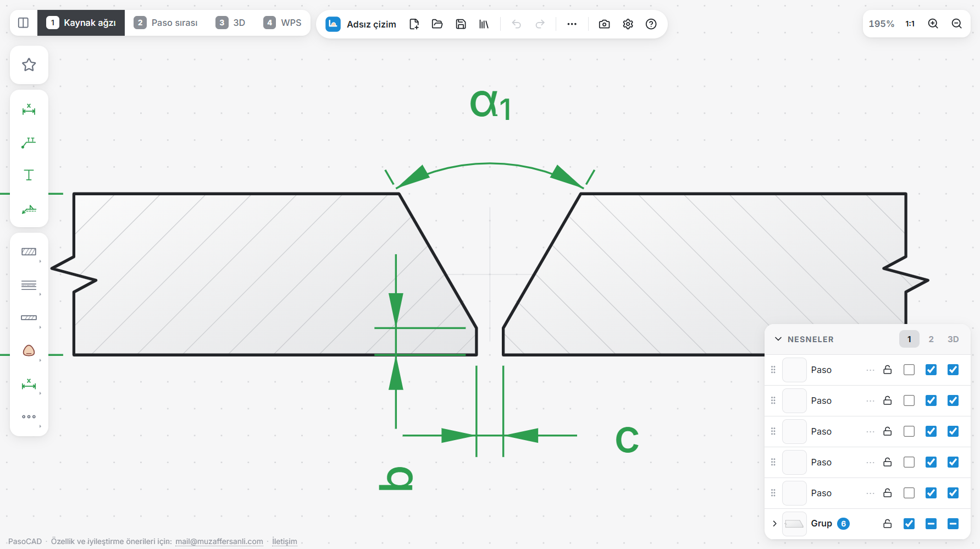This screenshot has height=549, width=980.
Task: Select view 2 in NESNELER panel
Action: point(931,339)
